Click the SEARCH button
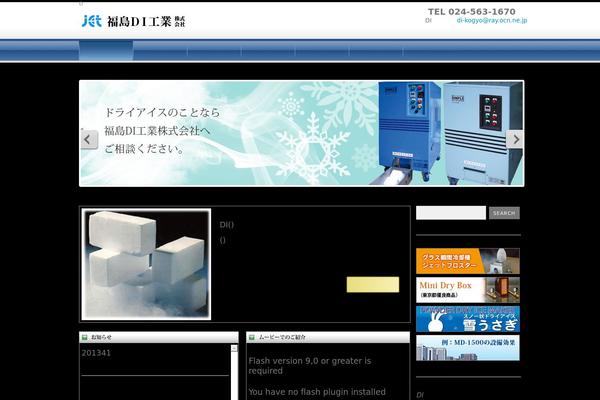Screen dimensions: 600x400 (x=504, y=213)
